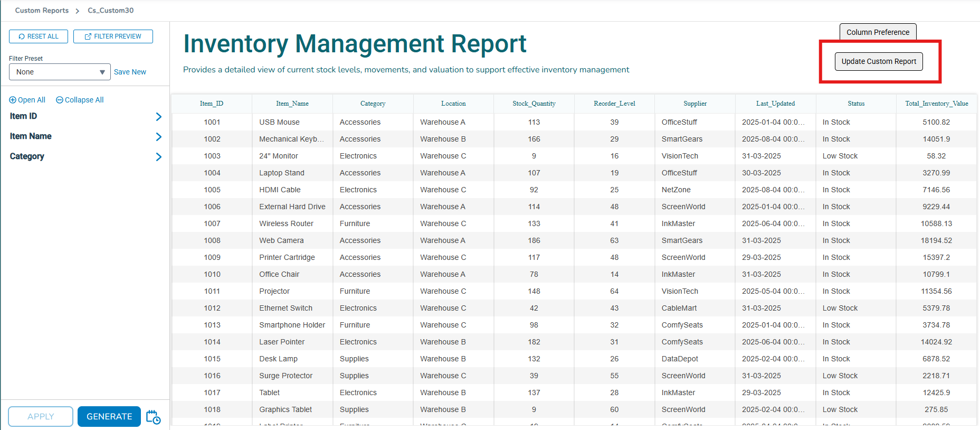The width and height of the screenshot is (980, 430).
Task: Click the Cs_Custom30 breadcrumb item
Action: (x=111, y=11)
